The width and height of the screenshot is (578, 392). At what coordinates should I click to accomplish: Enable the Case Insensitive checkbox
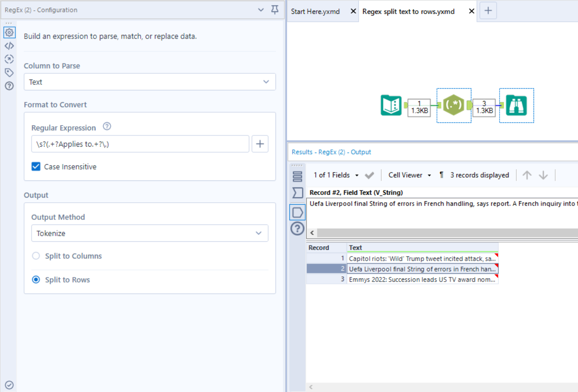(36, 167)
